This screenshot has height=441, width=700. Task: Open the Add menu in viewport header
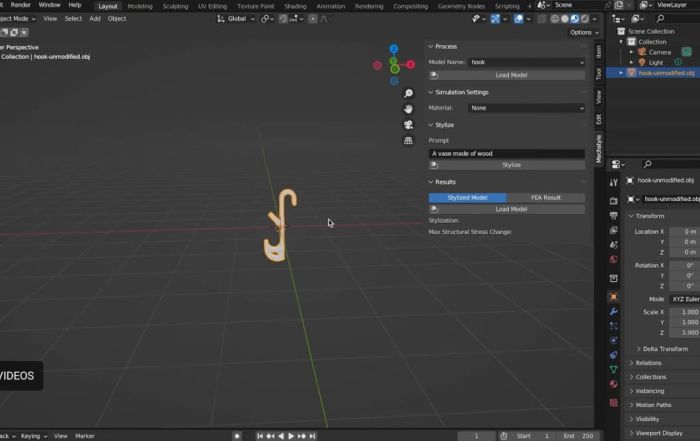(95, 18)
